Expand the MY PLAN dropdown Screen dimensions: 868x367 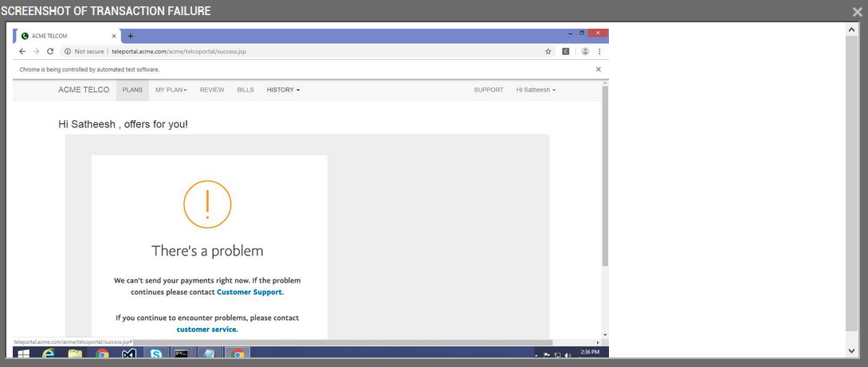tap(171, 90)
